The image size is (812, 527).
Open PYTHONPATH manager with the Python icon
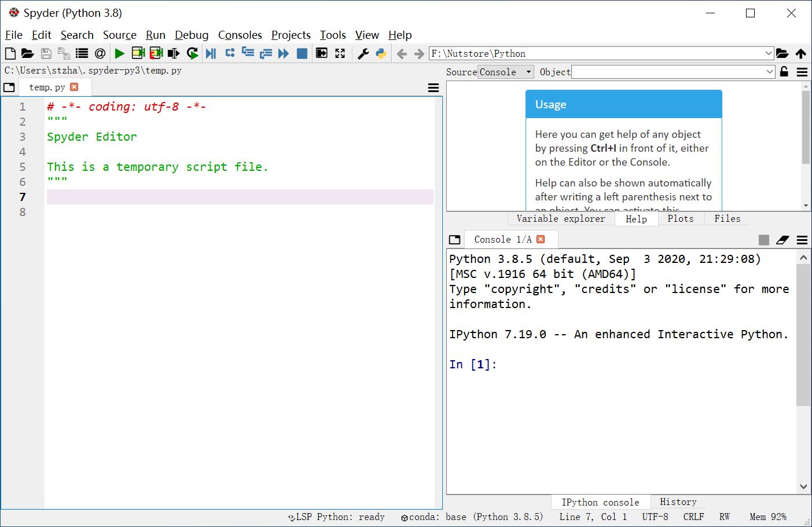click(x=381, y=53)
